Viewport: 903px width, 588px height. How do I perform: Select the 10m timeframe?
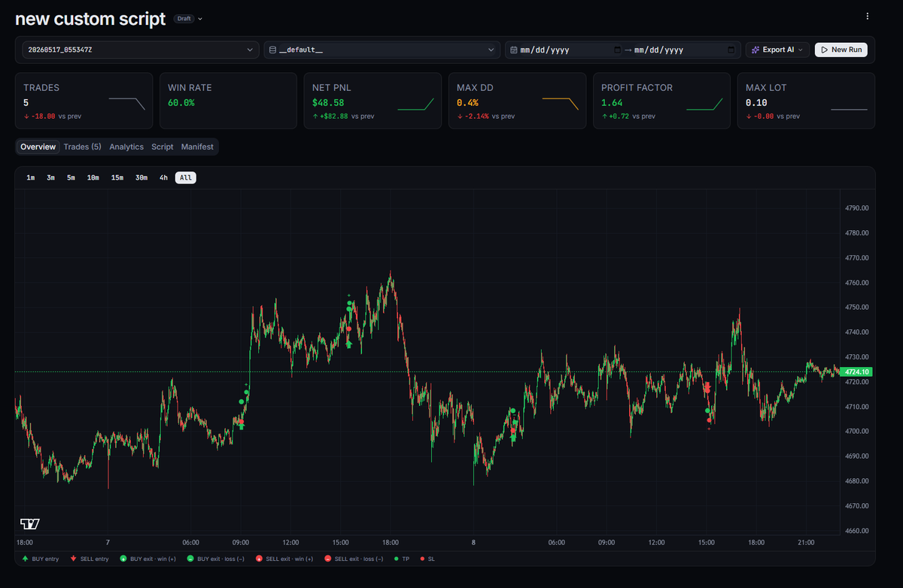(x=93, y=177)
